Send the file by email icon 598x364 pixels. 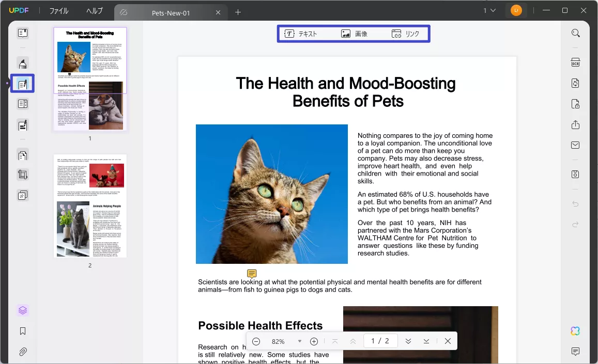click(x=575, y=145)
